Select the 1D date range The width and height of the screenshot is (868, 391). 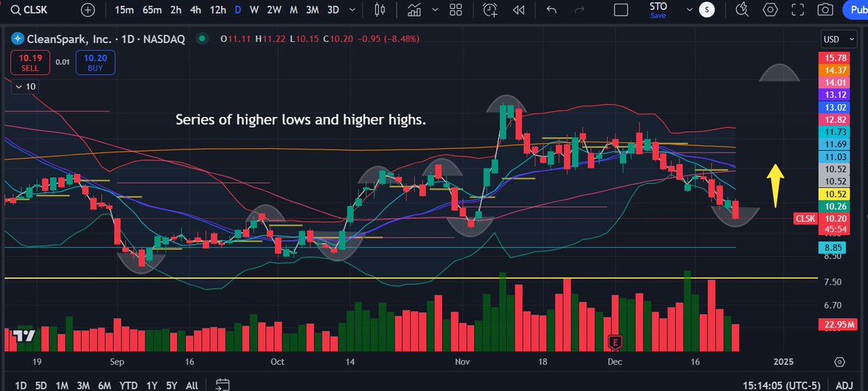(20, 385)
